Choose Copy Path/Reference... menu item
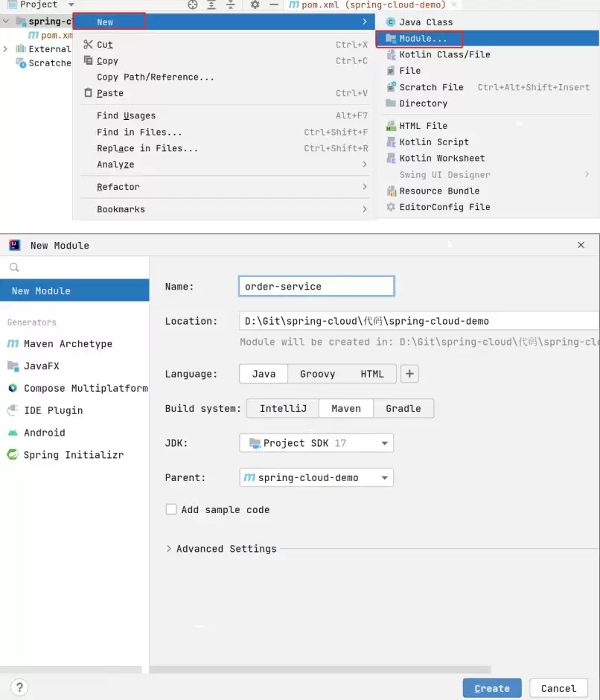 [x=224, y=77]
